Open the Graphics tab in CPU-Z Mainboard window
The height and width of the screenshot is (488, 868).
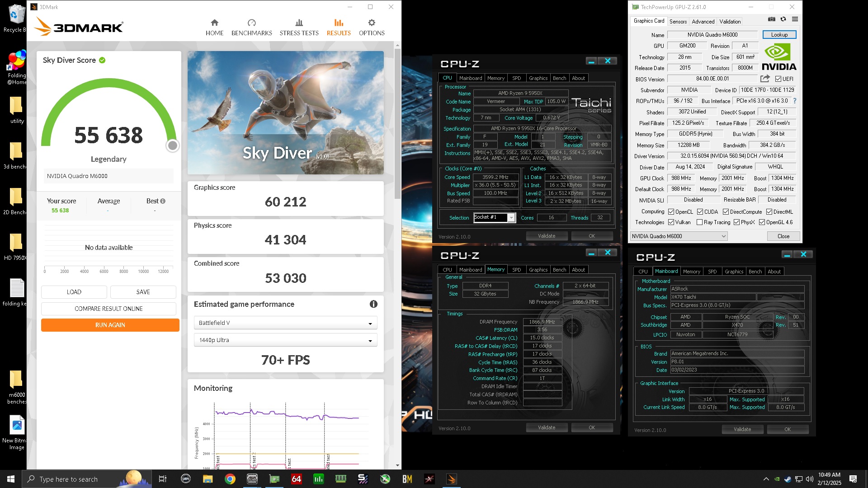(734, 272)
